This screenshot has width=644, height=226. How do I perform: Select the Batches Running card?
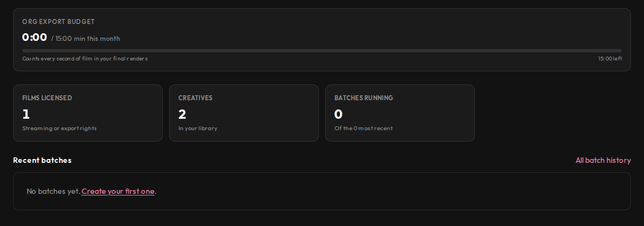(x=400, y=113)
